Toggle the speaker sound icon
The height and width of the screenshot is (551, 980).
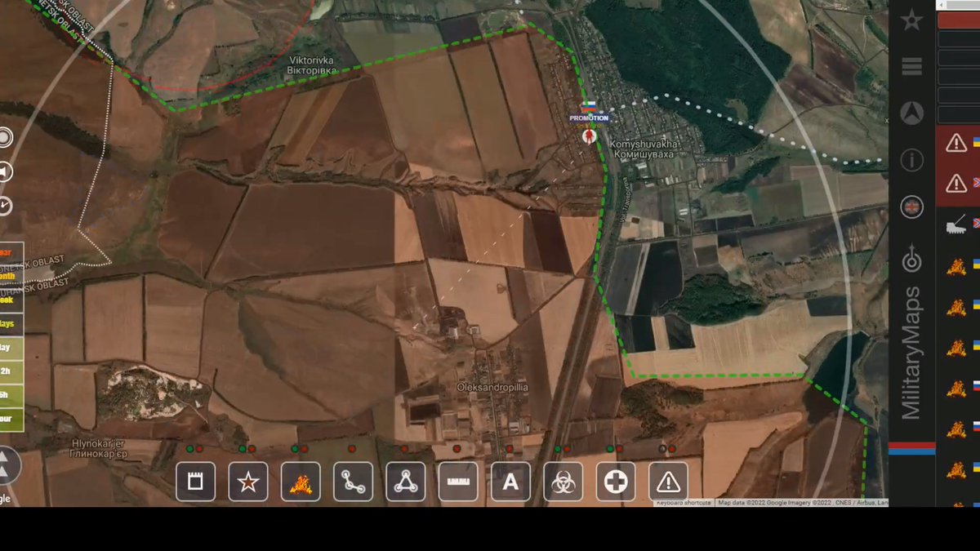5,171
